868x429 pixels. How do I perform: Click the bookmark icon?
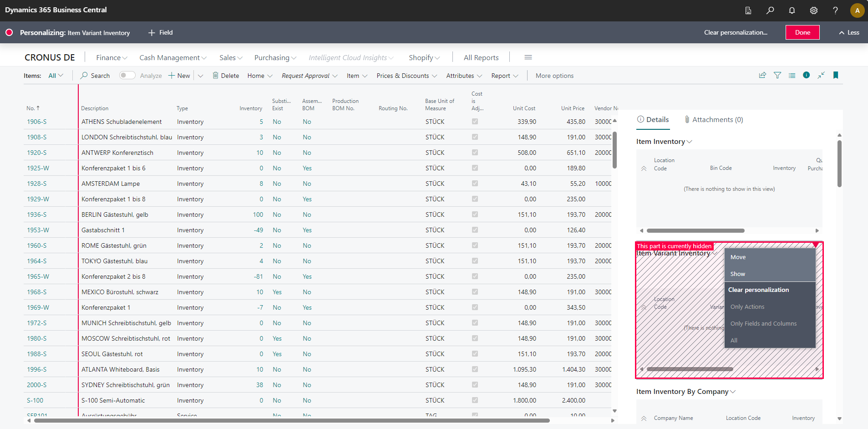836,75
